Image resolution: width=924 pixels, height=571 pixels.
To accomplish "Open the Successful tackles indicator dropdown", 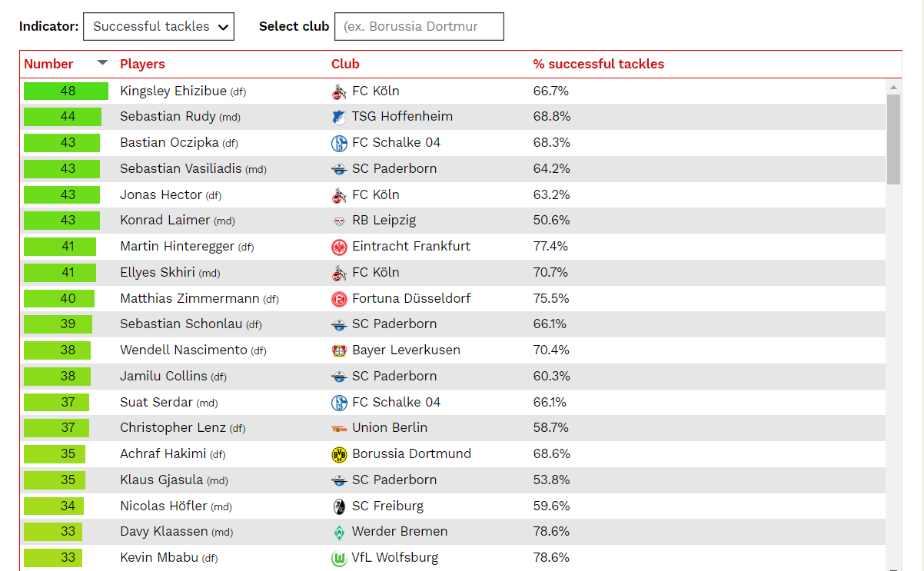I will 158,26.
